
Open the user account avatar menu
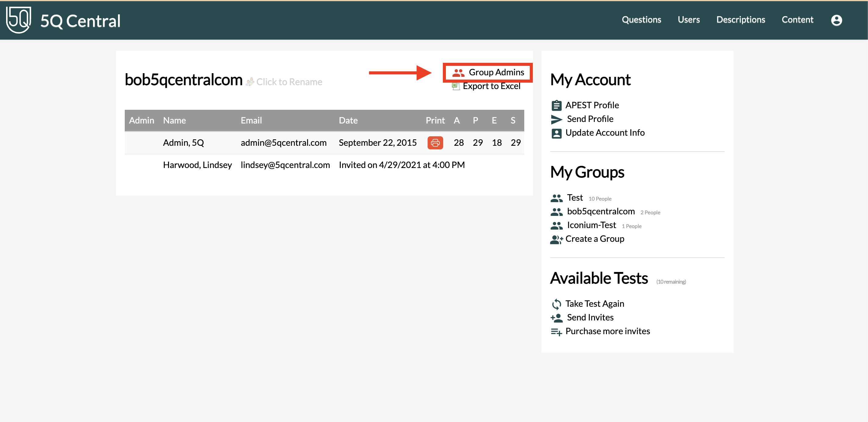[836, 20]
